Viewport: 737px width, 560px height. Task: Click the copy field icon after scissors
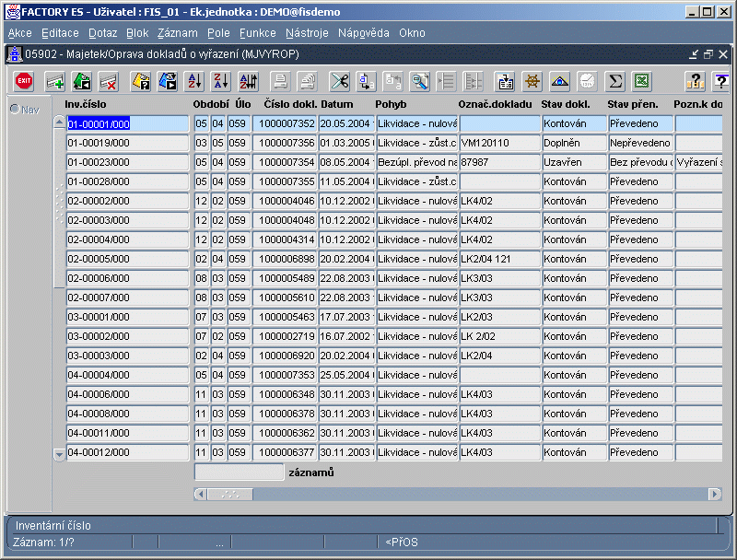pos(366,81)
